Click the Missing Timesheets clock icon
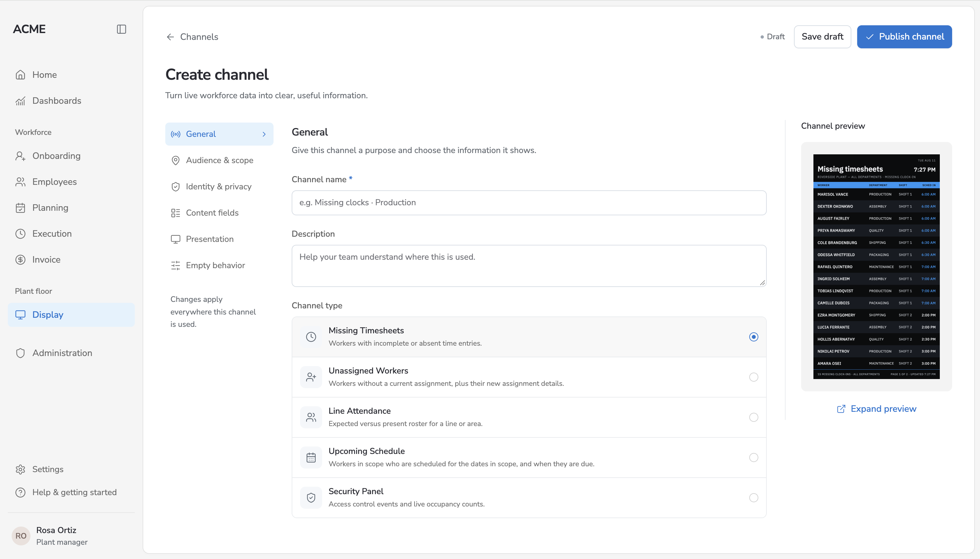Image resolution: width=980 pixels, height=559 pixels. click(x=311, y=337)
